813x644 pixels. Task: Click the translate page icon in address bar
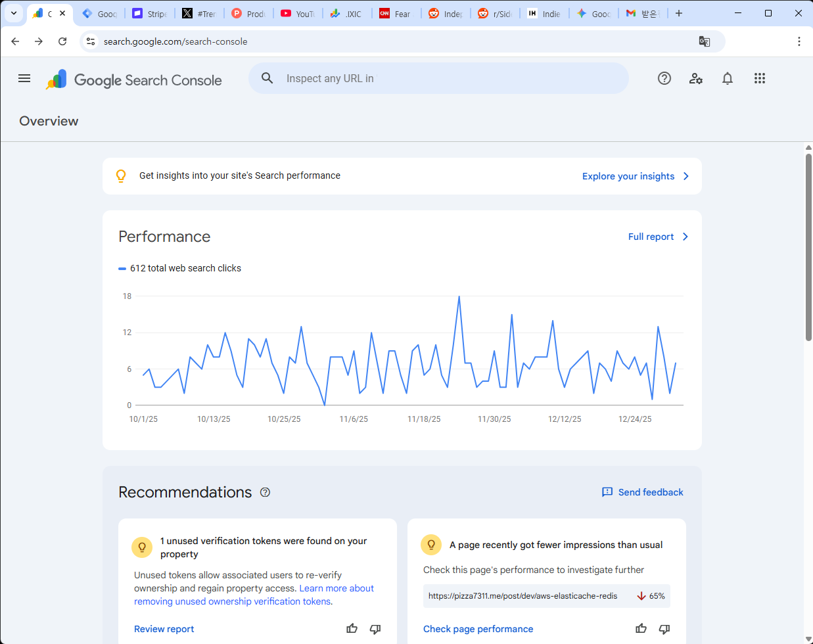[705, 41]
